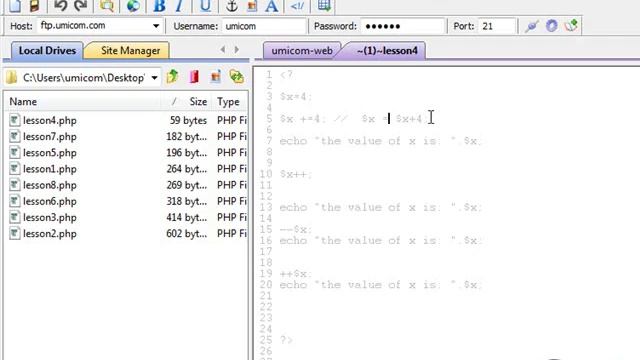
Task: Click line 15 --$x; code
Action: click(296, 229)
